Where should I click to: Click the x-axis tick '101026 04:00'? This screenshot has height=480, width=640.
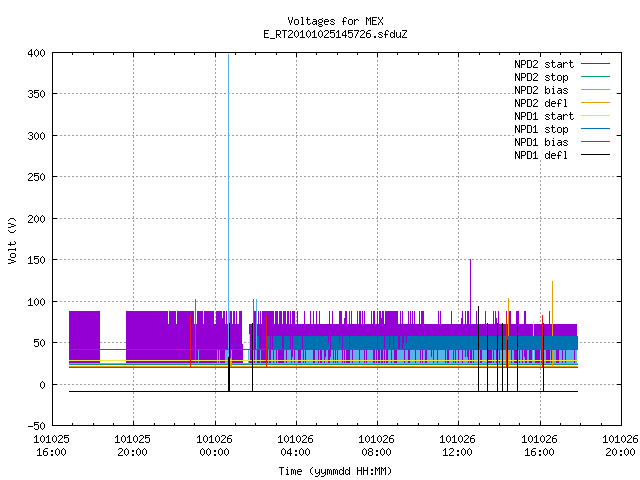[x=296, y=446]
